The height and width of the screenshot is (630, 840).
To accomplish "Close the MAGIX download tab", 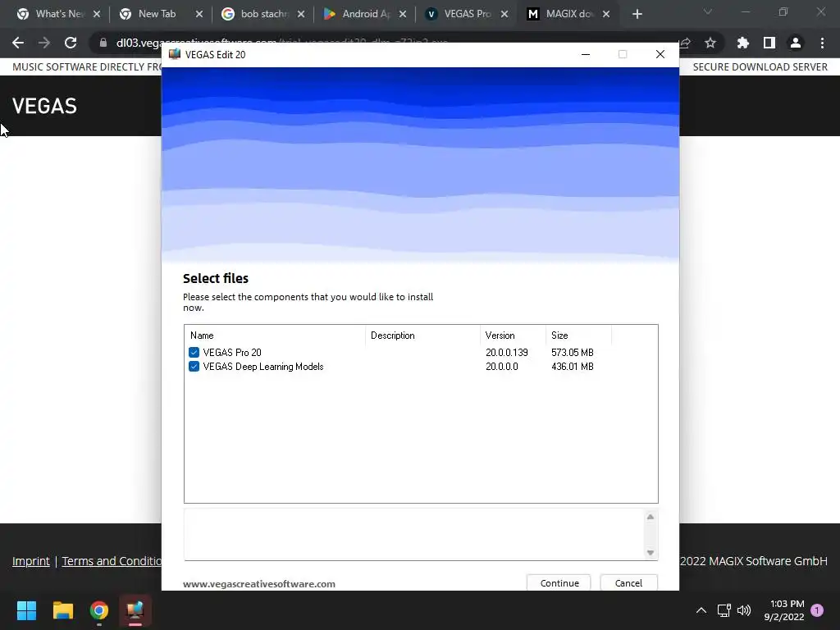I will (606, 14).
